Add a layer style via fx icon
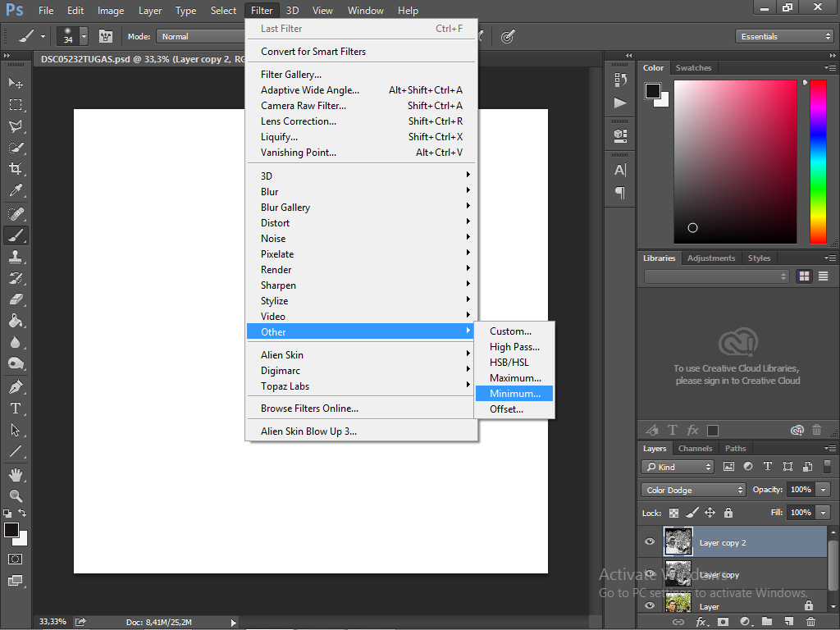Viewport: 840px width, 630px height. (701, 622)
